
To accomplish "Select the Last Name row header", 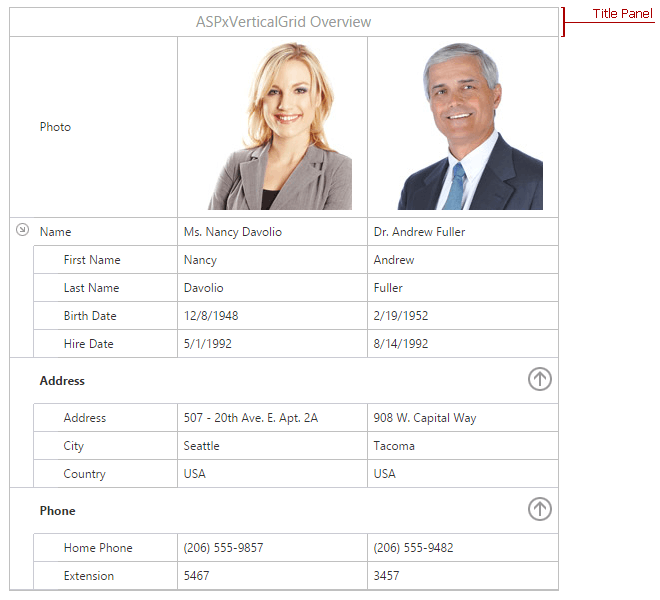I will 106,288.
